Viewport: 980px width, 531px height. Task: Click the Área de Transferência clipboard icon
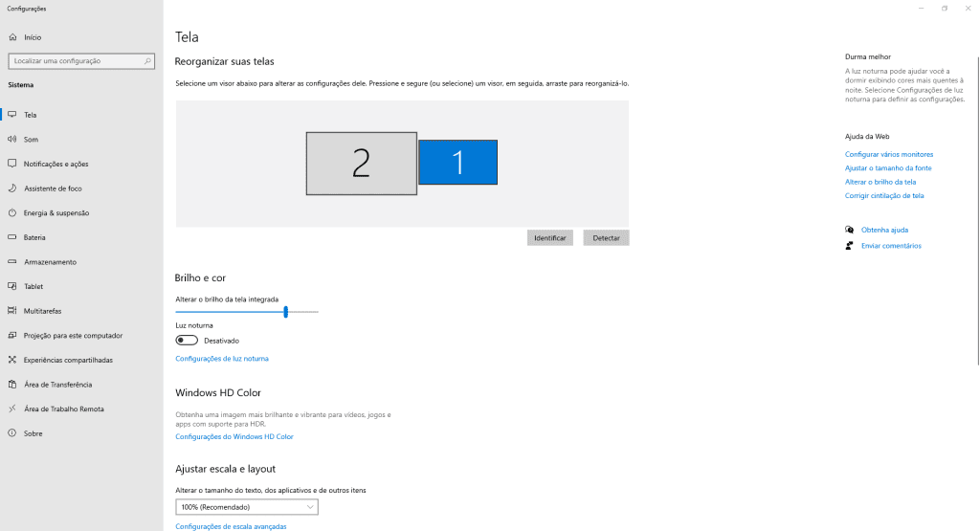click(12, 385)
